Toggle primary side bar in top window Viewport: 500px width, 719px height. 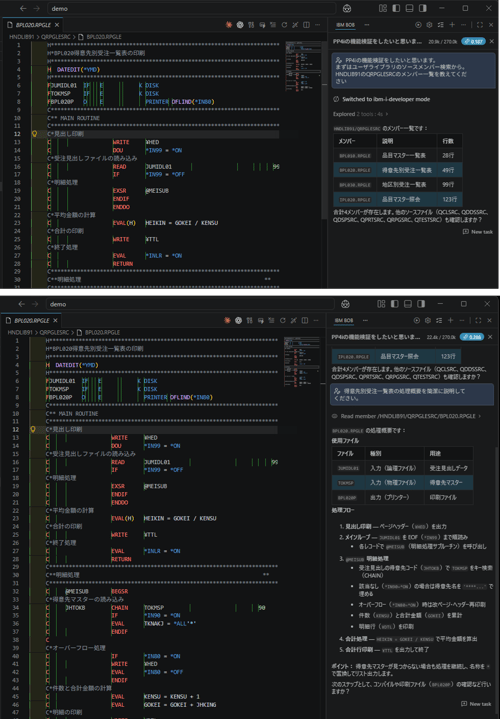(396, 8)
